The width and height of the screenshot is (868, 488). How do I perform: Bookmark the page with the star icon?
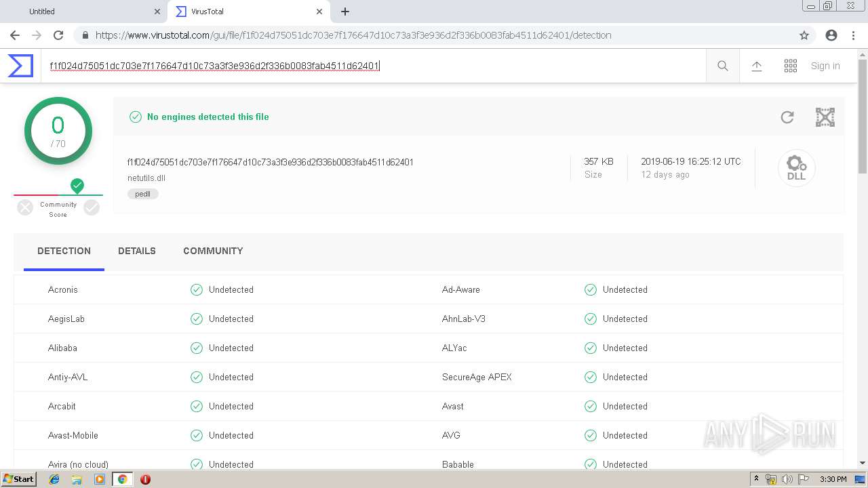click(x=804, y=35)
